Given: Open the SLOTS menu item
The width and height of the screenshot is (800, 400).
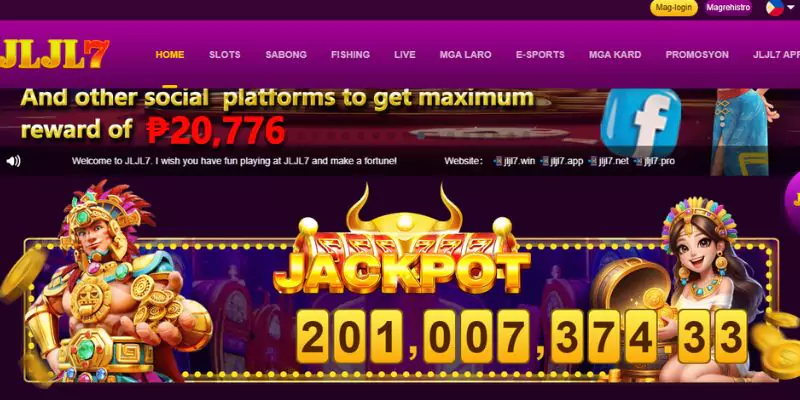Looking at the screenshot, I should [x=224, y=55].
